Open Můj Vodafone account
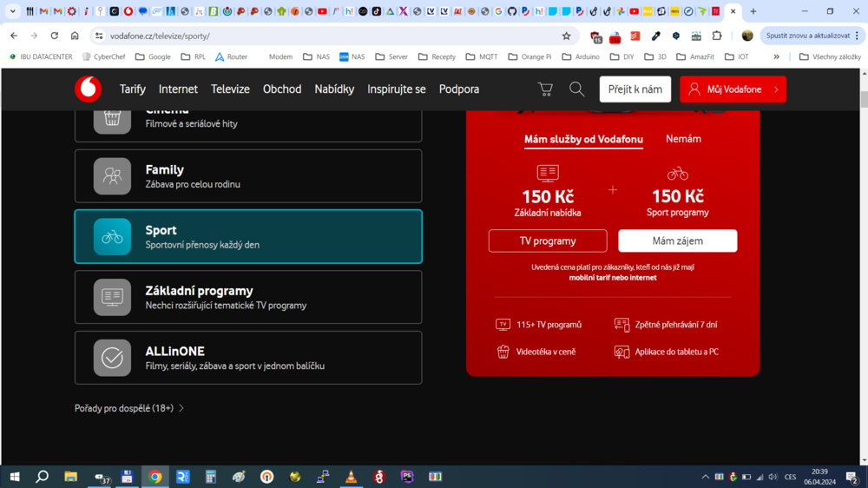The height and width of the screenshot is (488, 868). (733, 89)
